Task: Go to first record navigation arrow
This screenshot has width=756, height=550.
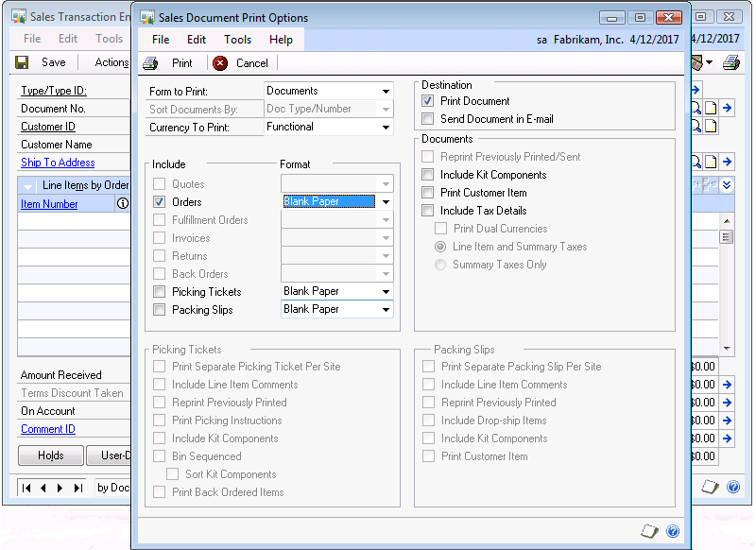Action: (x=26, y=488)
